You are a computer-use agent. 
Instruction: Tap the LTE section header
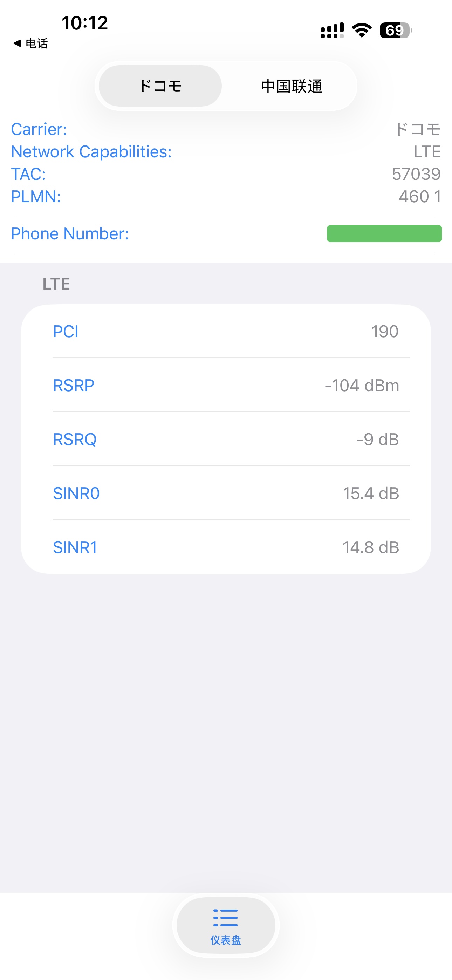tap(56, 284)
